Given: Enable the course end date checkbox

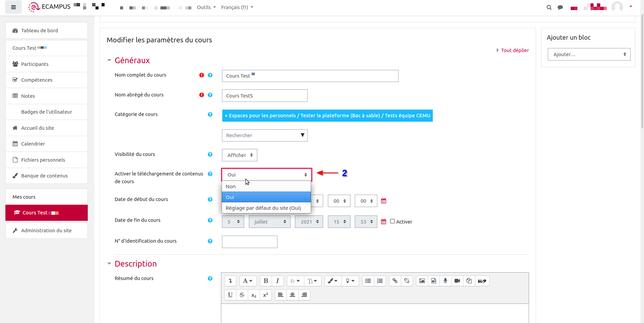Looking at the screenshot, I should pos(392,221).
